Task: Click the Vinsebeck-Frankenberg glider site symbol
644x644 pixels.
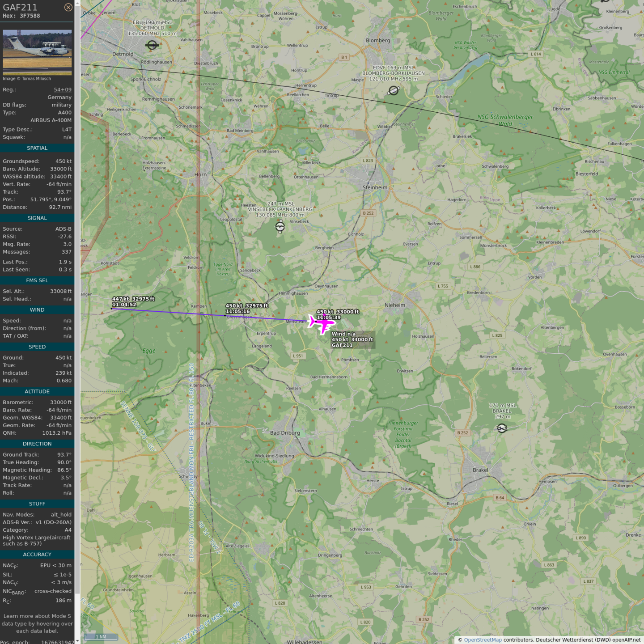Action: [x=280, y=227]
